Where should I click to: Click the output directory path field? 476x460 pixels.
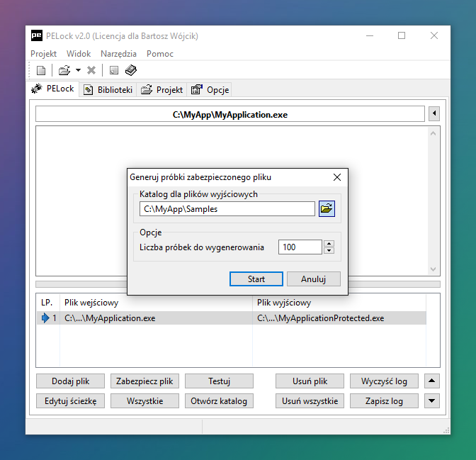227,208
